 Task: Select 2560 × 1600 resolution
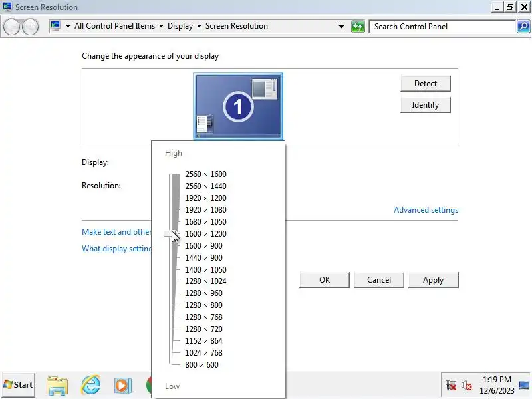(205, 174)
